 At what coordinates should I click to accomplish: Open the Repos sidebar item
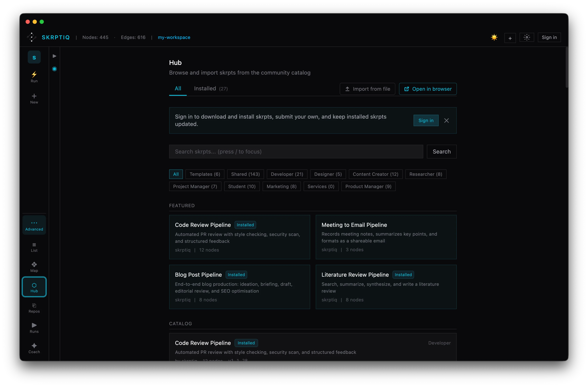pos(34,308)
